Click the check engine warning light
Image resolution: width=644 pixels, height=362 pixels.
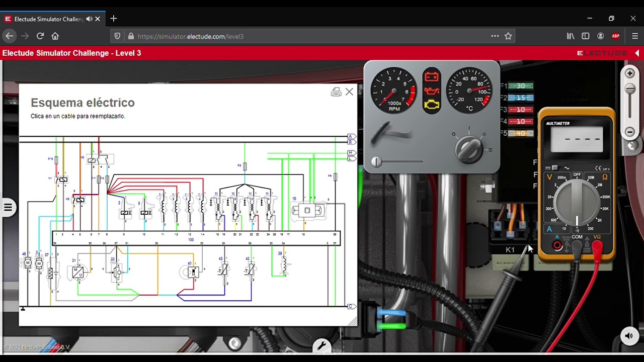[x=432, y=105]
